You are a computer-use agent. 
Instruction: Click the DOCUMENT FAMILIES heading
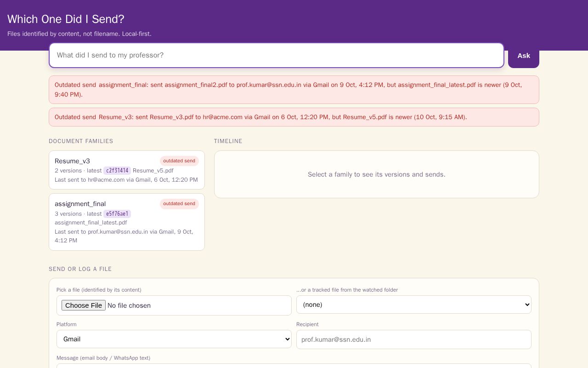(81, 141)
